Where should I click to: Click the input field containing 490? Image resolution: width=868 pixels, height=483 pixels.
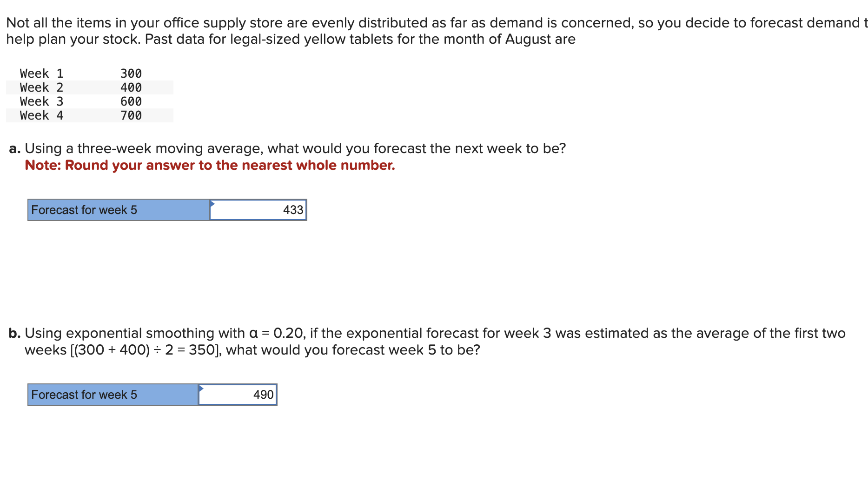[238, 395]
